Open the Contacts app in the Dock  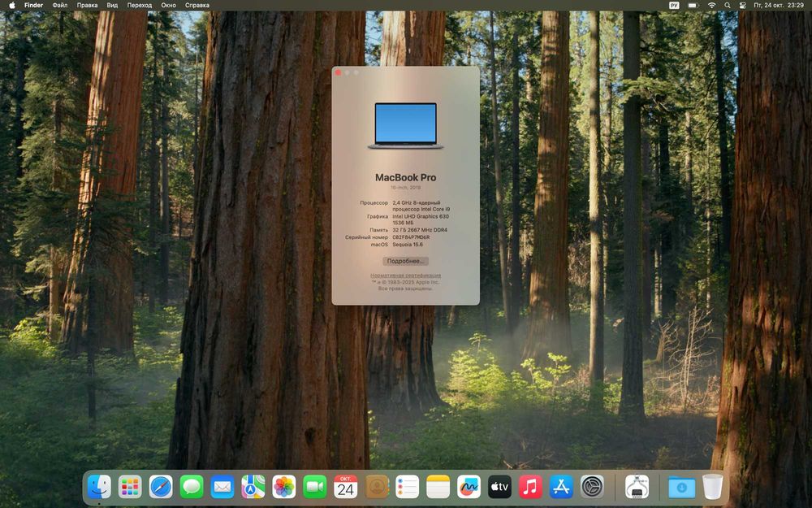(377, 487)
